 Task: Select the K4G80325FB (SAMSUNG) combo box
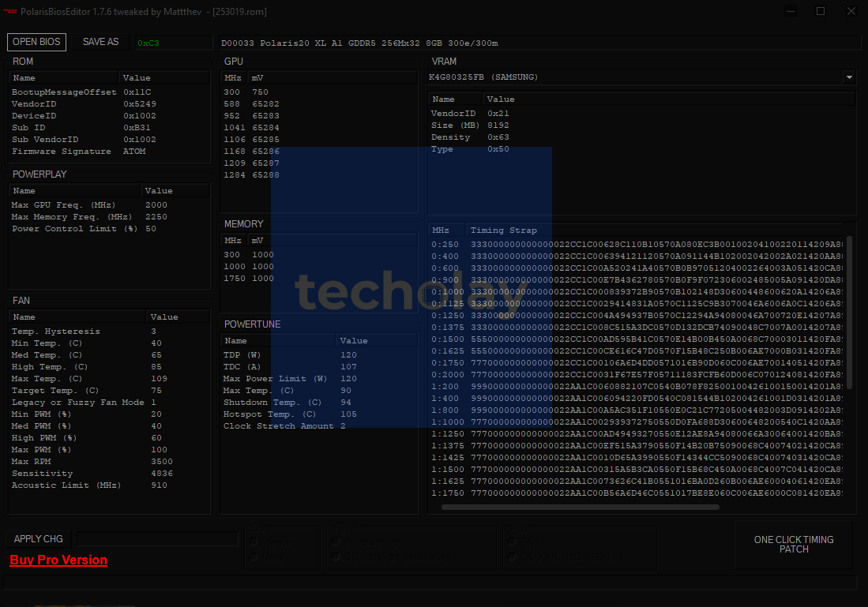(x=641, y=77)
